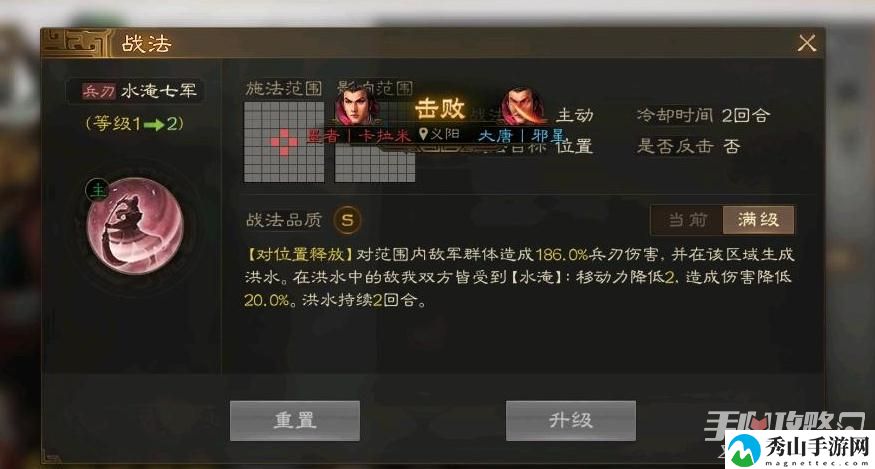The width and height of the screenshot is (875, 469).
Task: Close the 战法 dialog with X
Action: click(x=806, y=43)
